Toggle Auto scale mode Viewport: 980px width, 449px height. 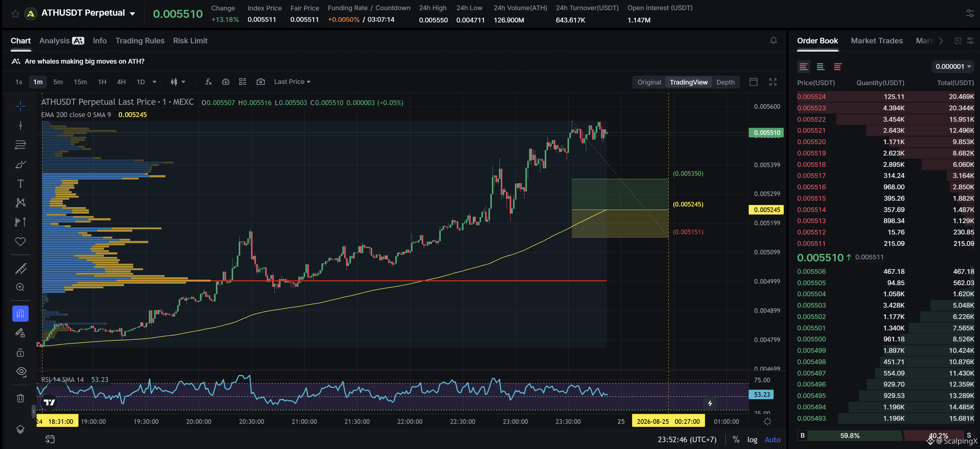click(x=772, y=439)
